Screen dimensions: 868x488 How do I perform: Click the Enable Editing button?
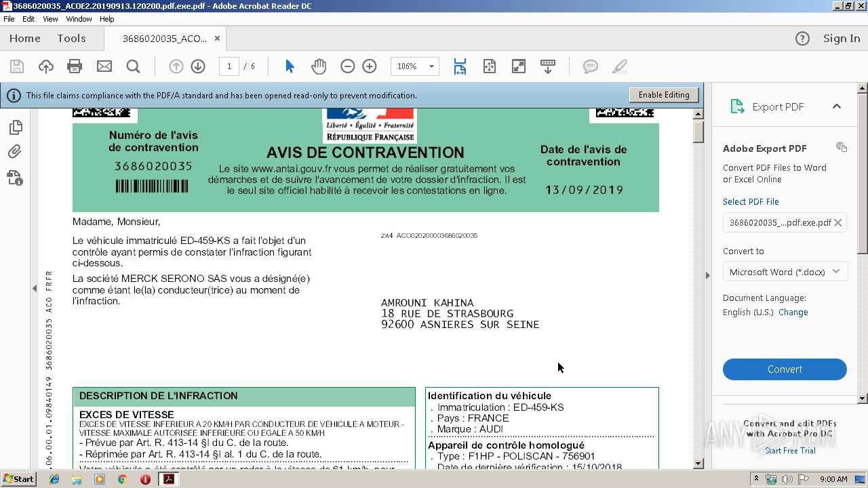point(664,95)
